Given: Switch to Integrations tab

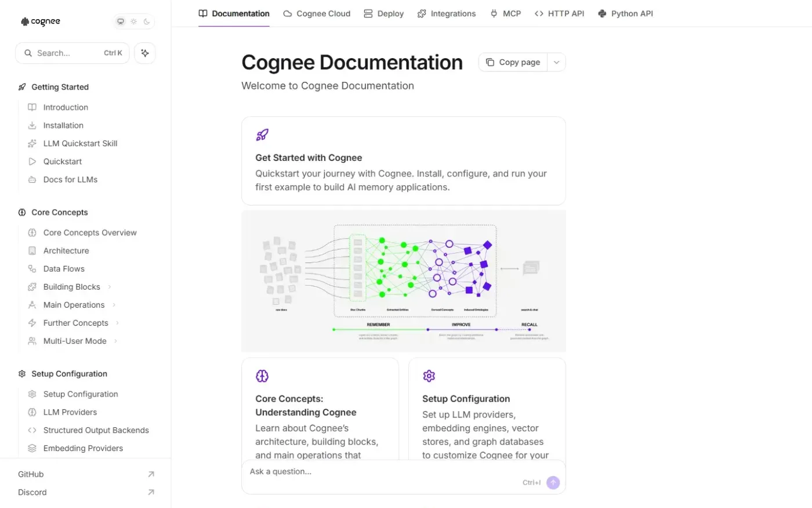Looking at the screenshot, I should [447, 13].
